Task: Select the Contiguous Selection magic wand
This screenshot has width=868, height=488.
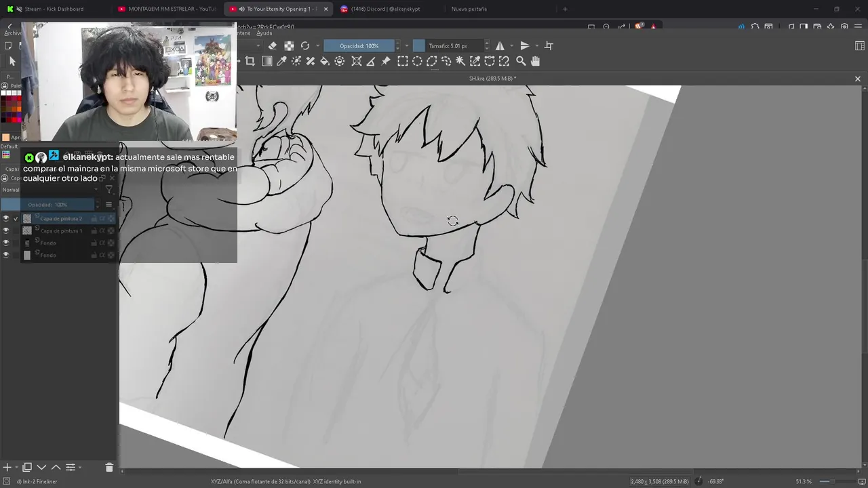Action: [460, 61]
